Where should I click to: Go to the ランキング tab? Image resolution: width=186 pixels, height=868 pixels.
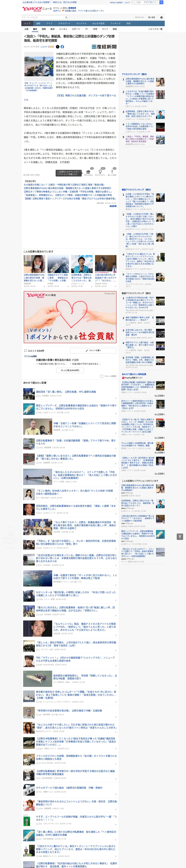(115, 24)
